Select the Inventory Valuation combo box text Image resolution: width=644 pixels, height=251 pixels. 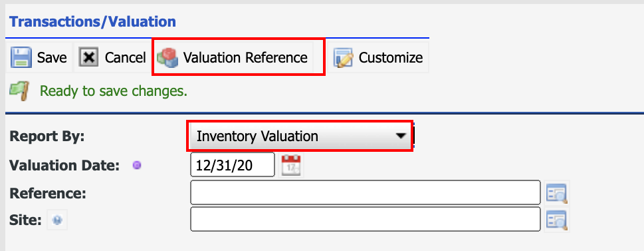257,136
